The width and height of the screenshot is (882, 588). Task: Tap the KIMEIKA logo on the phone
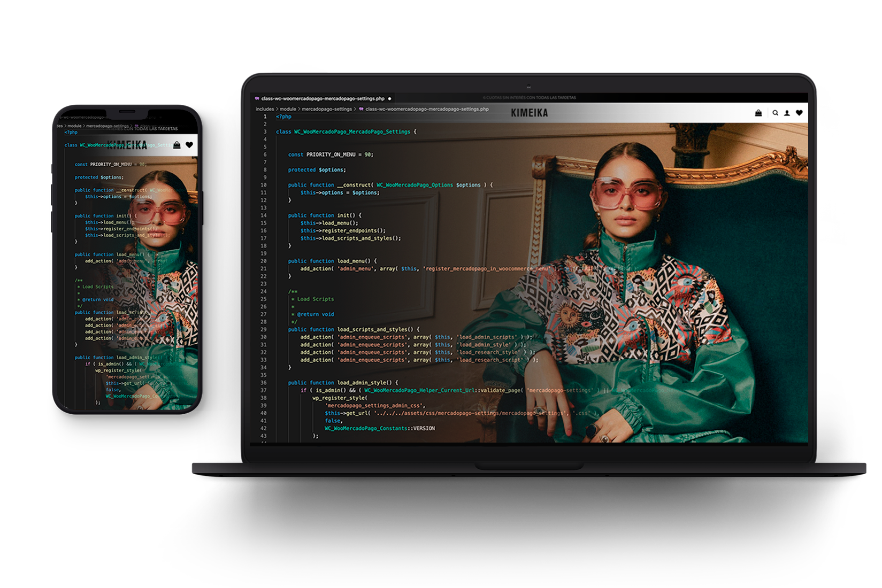pos(127,145)
